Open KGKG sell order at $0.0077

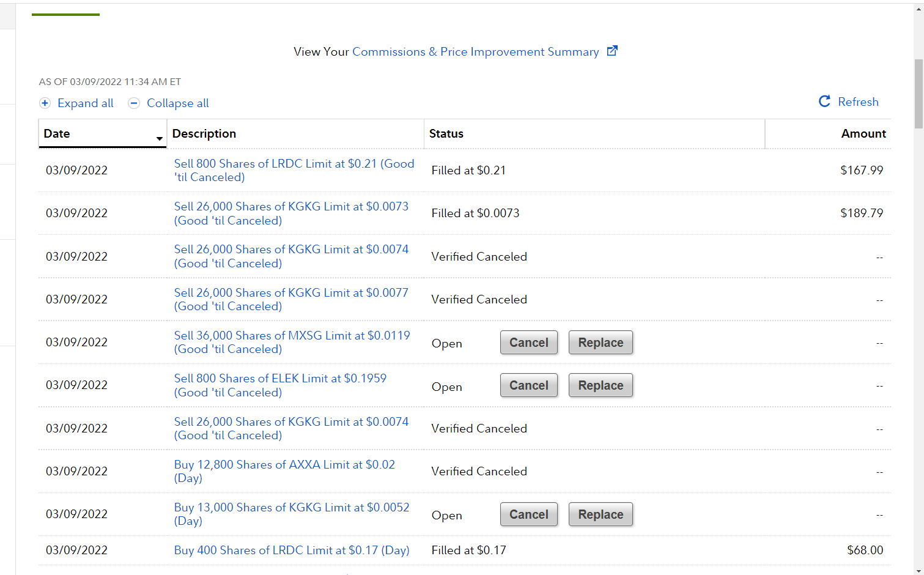click(291, 293)
